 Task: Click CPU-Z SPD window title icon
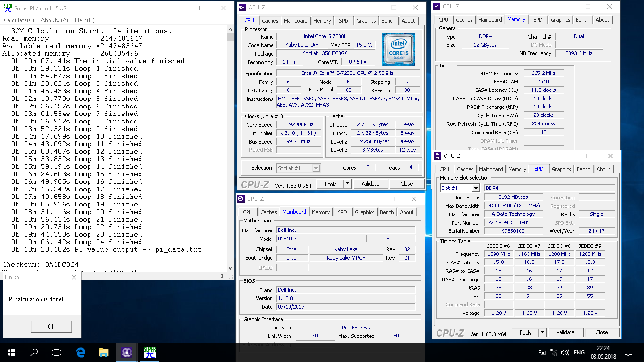tap(438, 156)
